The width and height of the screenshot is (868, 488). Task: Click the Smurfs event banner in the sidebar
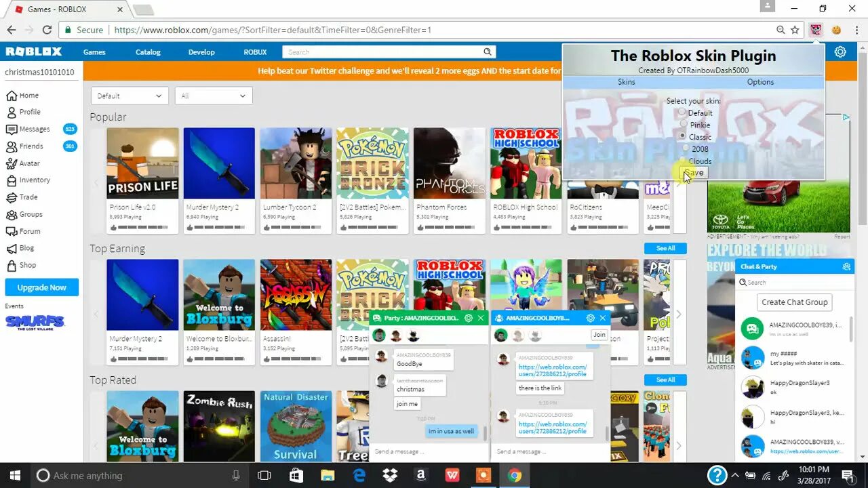pos(35,323)
